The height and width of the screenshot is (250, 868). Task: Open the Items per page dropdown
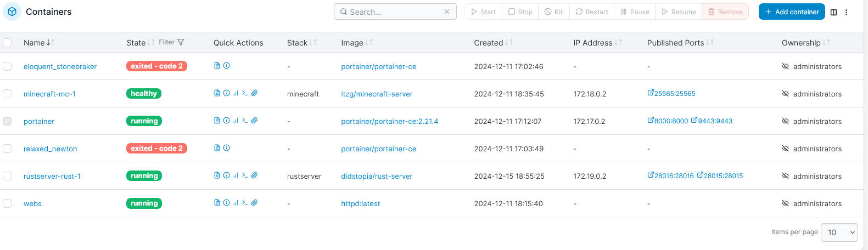coord(839,232)
